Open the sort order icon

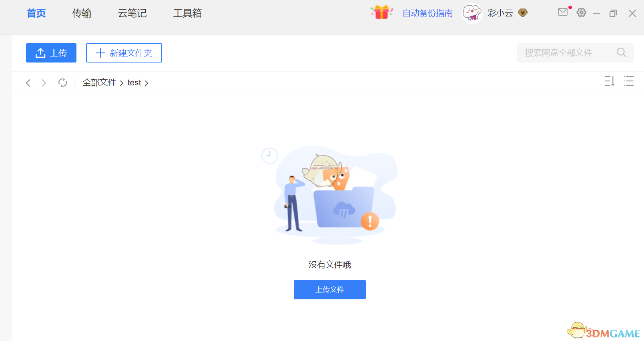point(609,81)
